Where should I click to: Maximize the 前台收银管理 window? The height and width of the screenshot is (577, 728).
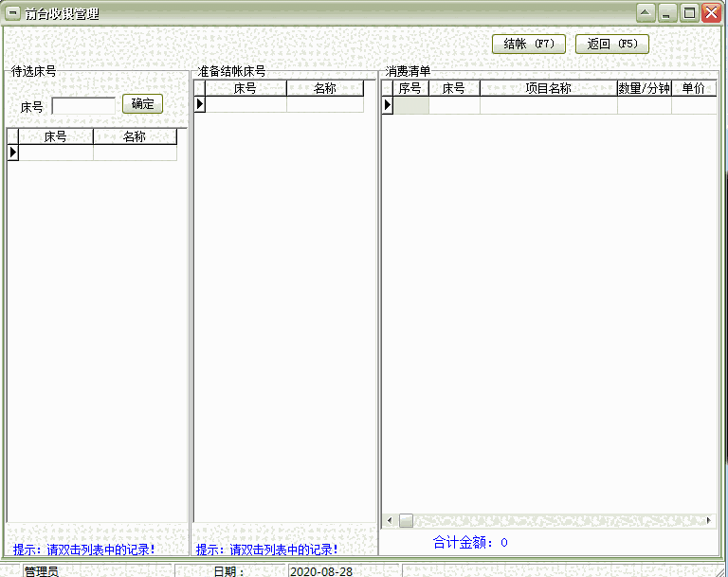pyautogui.click(x=689, y=12)
